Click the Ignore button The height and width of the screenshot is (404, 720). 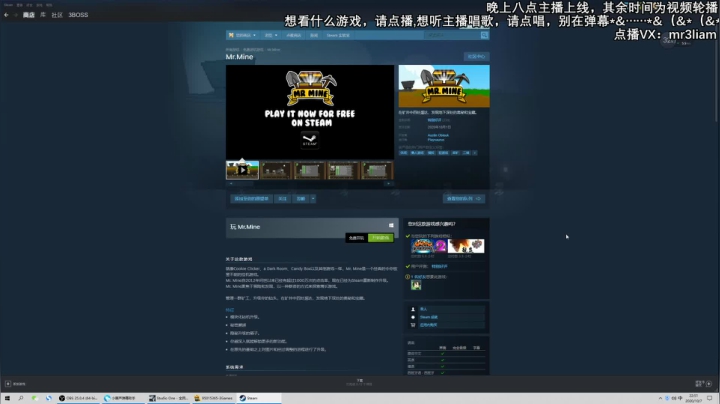pyautogui.click(x=301, y=199)
